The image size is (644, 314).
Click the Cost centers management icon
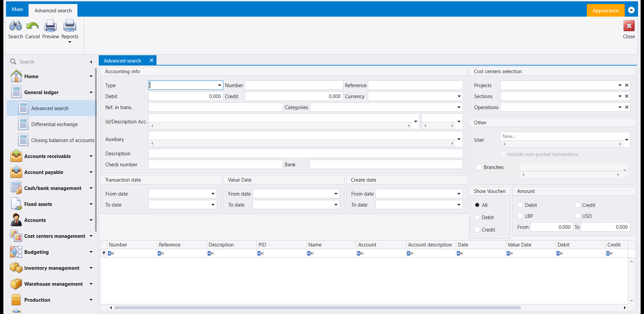click(16, 236)
